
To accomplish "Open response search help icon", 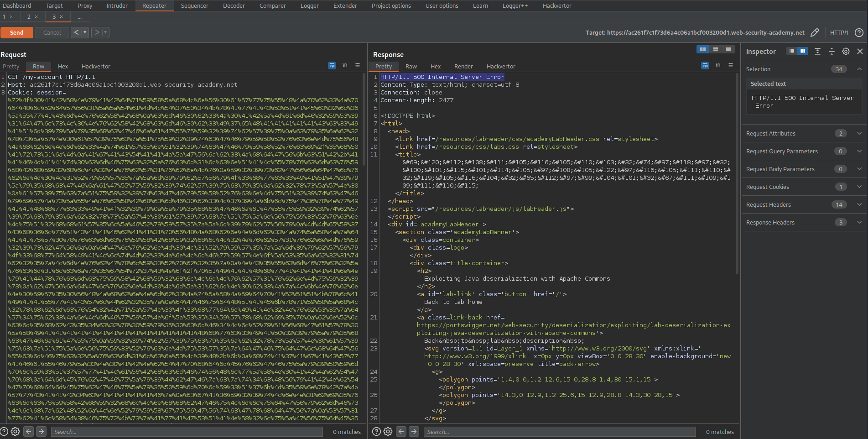I will pos(376,431).
